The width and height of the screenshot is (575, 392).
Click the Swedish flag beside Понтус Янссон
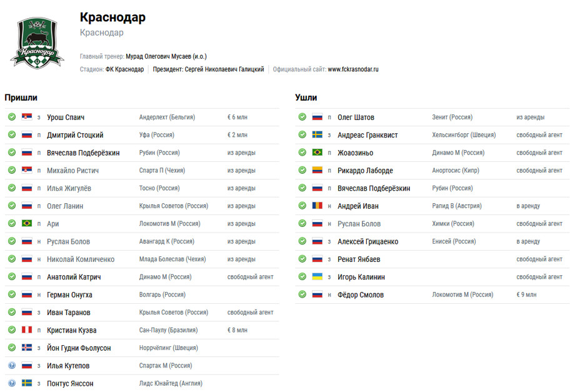click(27, 383)
